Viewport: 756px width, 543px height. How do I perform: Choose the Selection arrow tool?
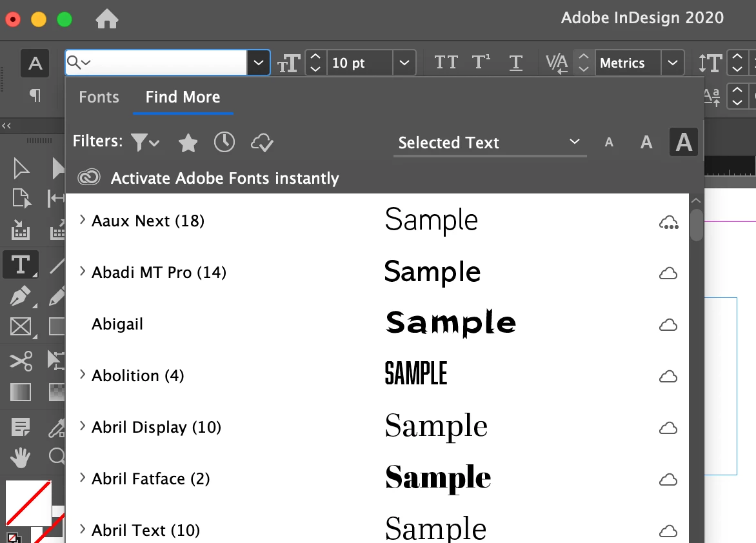point(21,168)
